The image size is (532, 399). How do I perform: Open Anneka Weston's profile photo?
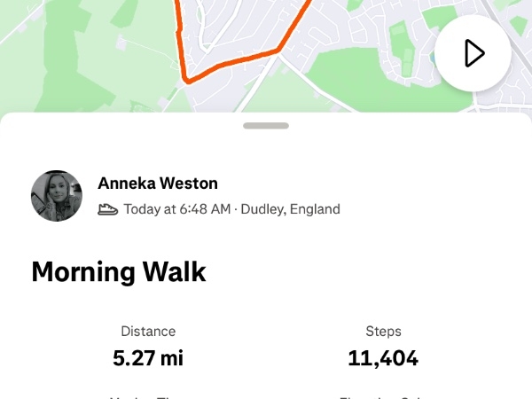point(57,196)
